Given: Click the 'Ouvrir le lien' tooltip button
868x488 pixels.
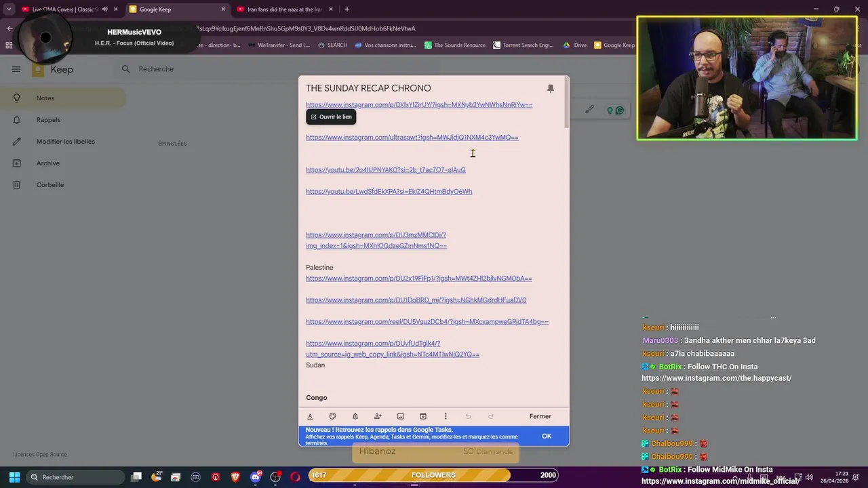Looking at the screenshot, I should [x=331, y=117].
